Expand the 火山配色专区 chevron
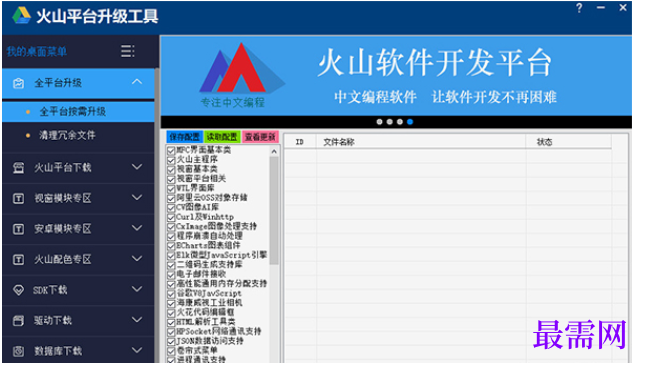Image resolution: width=645 pixels, height=366 pixels. pos(137,259)
